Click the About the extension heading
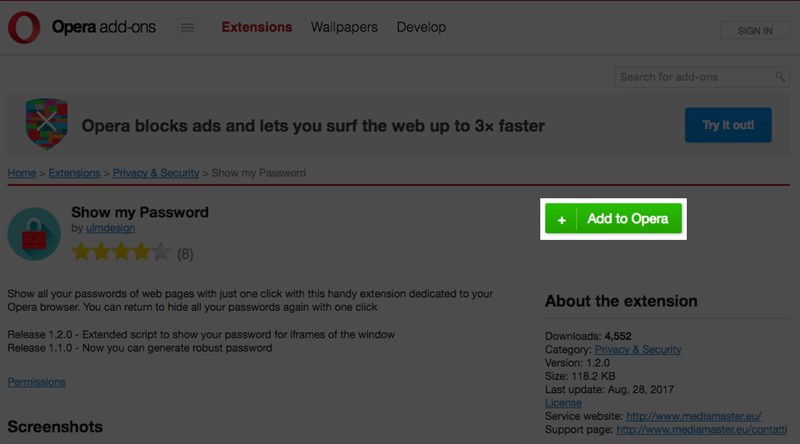Viewport: 800px width, 444px height. pos(621,301)
